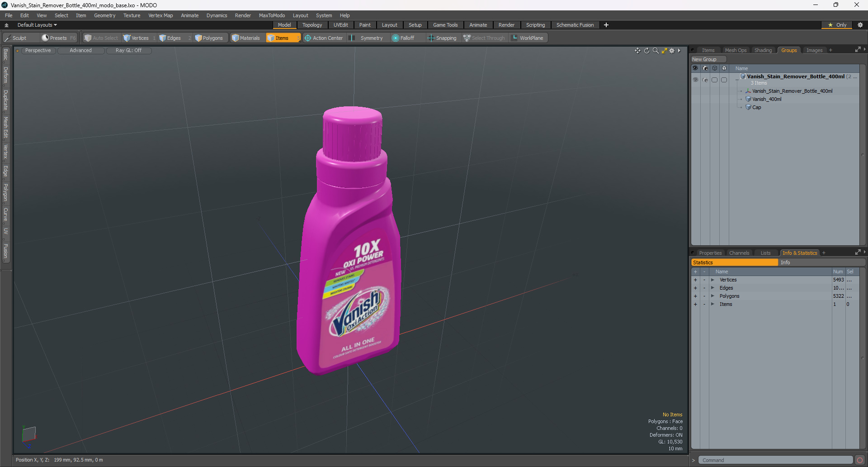Open the Perspective view type dropdown

tap(38, 51)
